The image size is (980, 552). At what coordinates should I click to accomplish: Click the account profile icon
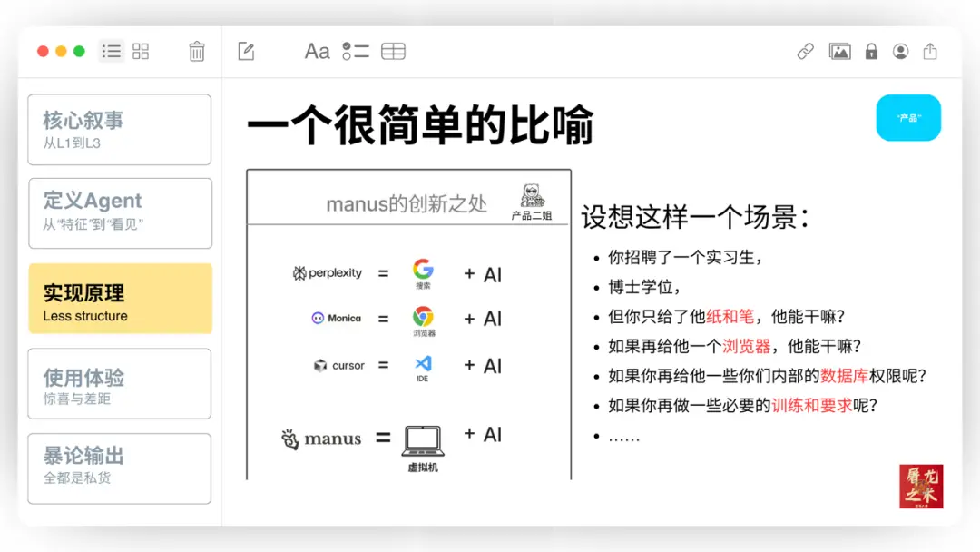(x=900, y=52)
